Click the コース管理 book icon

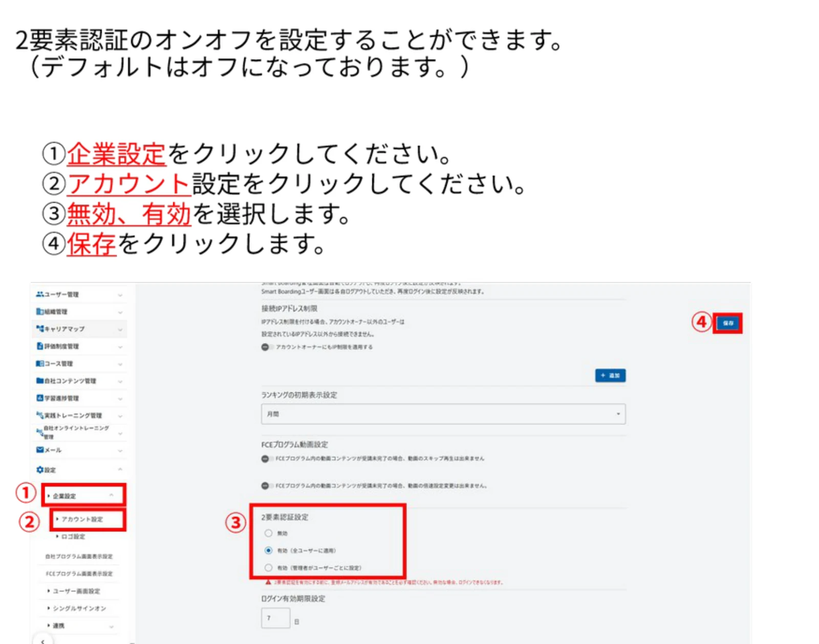40,363
